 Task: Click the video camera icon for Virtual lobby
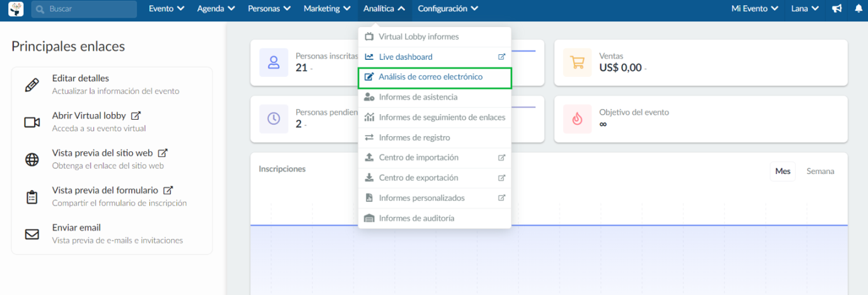point(31,122)
